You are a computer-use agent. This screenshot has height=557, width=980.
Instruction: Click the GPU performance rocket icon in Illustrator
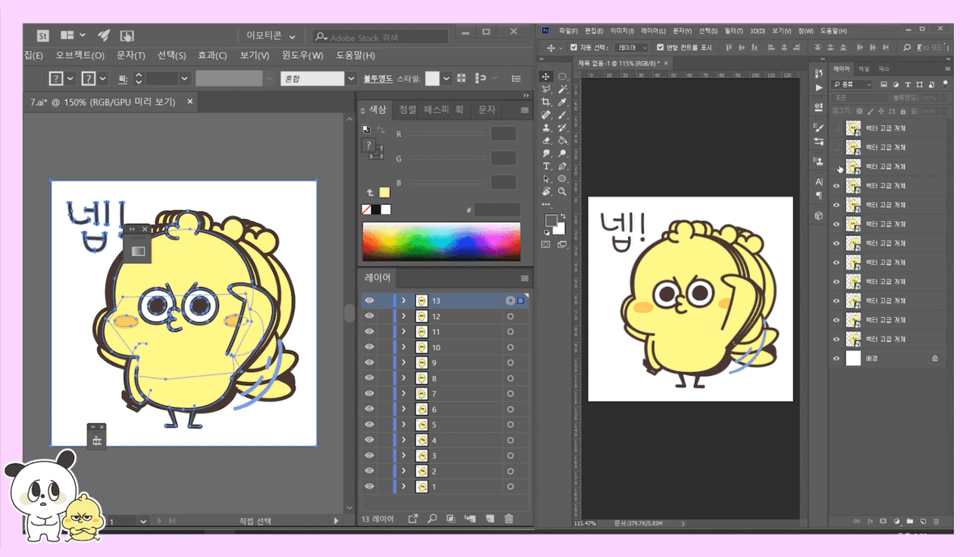pyautogui.click(x=104, y=35)
